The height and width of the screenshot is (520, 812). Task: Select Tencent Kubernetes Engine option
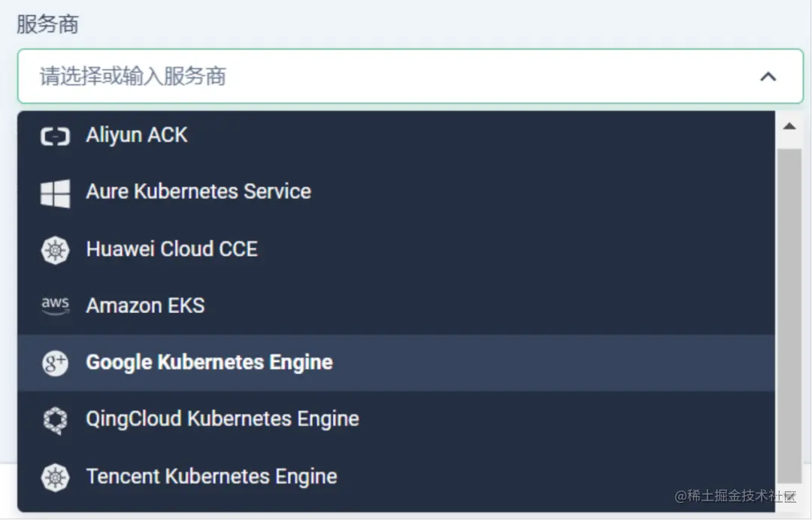tap(211, 476)
